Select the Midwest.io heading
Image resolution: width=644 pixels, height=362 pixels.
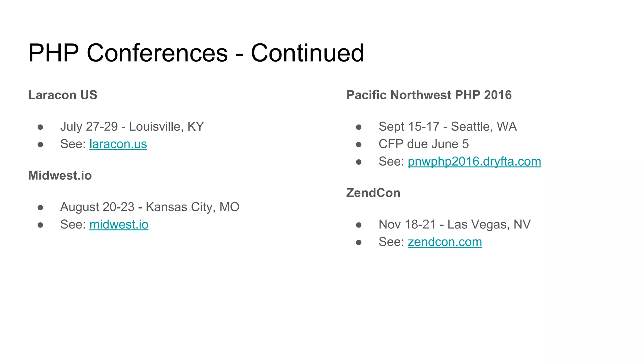pos(60,175)
